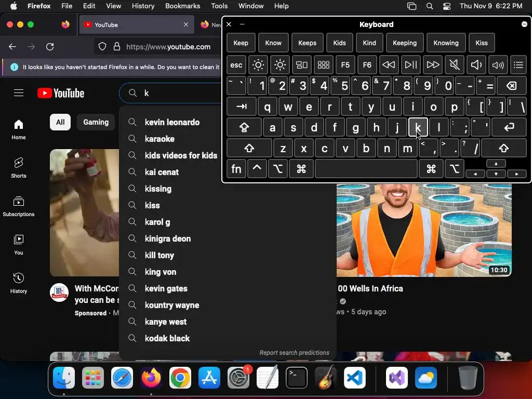Viewport: 532px width, 399px height.
Task: Reload the page in Firefox
Action: [x=50, y=47]
